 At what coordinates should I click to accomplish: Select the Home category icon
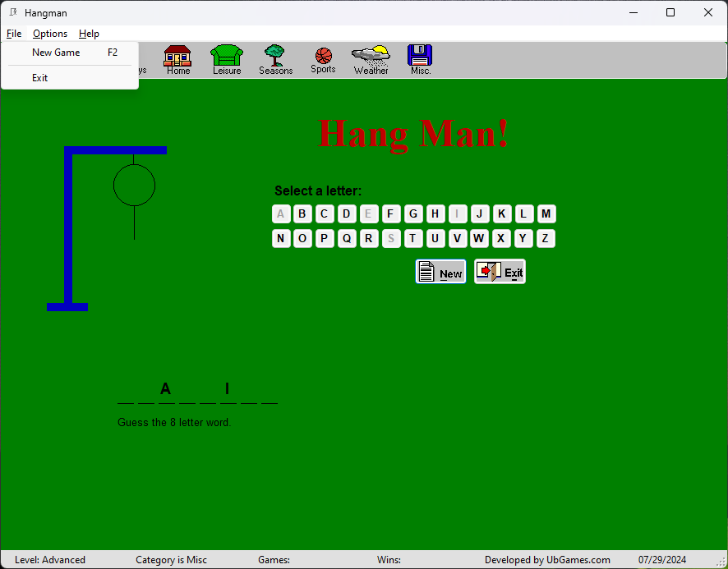pyautogui.click(x=177, y=59)
